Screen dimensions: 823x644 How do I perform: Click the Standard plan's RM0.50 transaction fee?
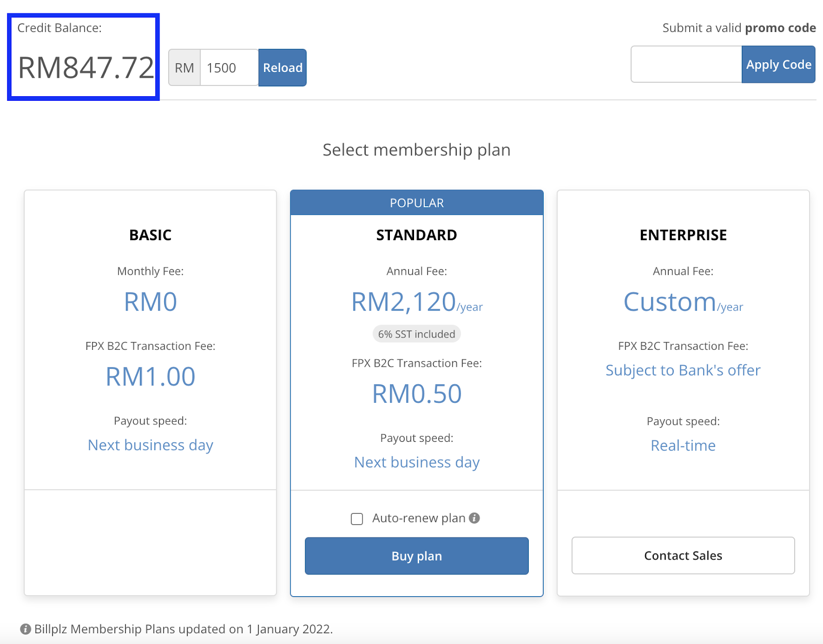point(417,394)
